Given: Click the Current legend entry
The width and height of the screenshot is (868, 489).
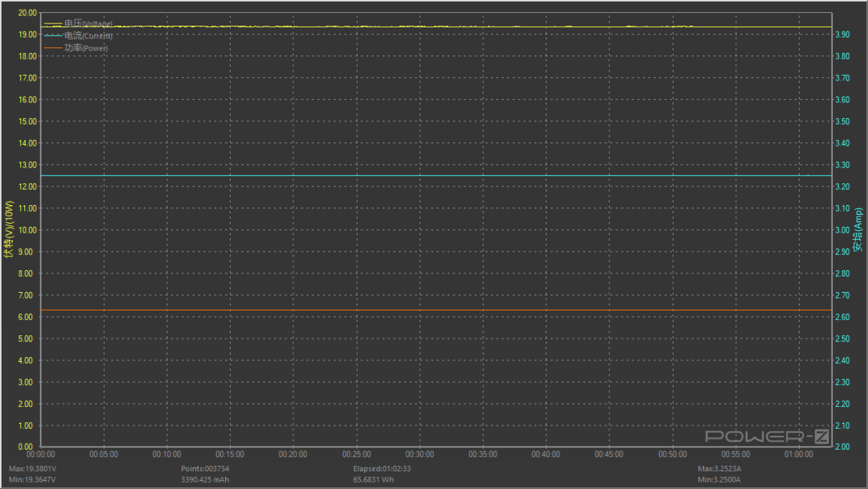Looking at the screenshot, I should click(x=79, y=36).
